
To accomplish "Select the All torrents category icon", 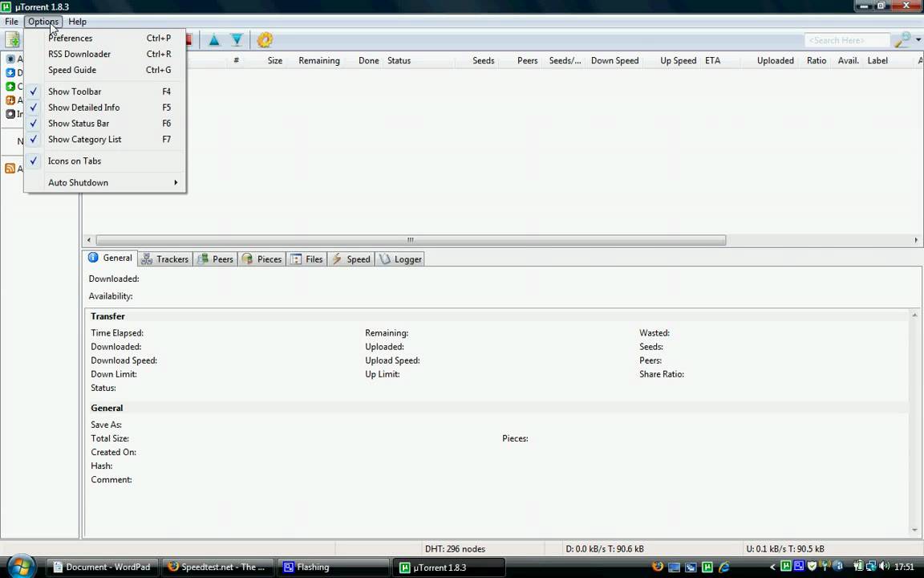I will pyautogui.click(x=10, y=59).
